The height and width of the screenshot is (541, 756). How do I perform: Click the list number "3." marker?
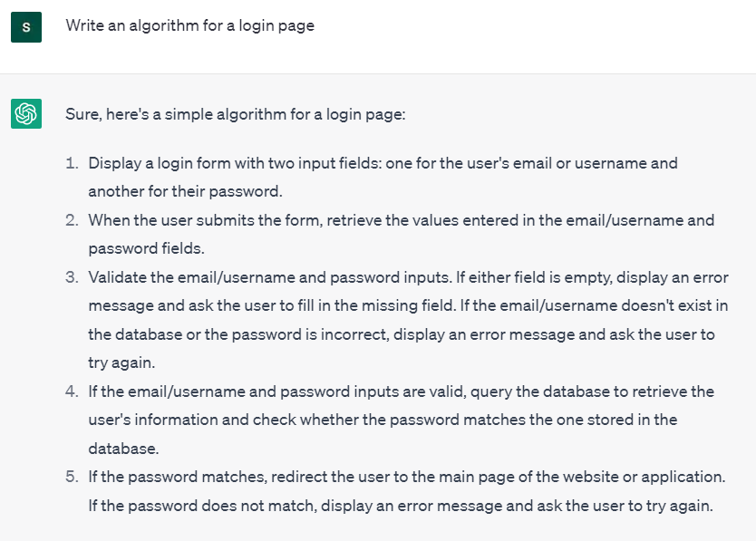pos(72,277)
